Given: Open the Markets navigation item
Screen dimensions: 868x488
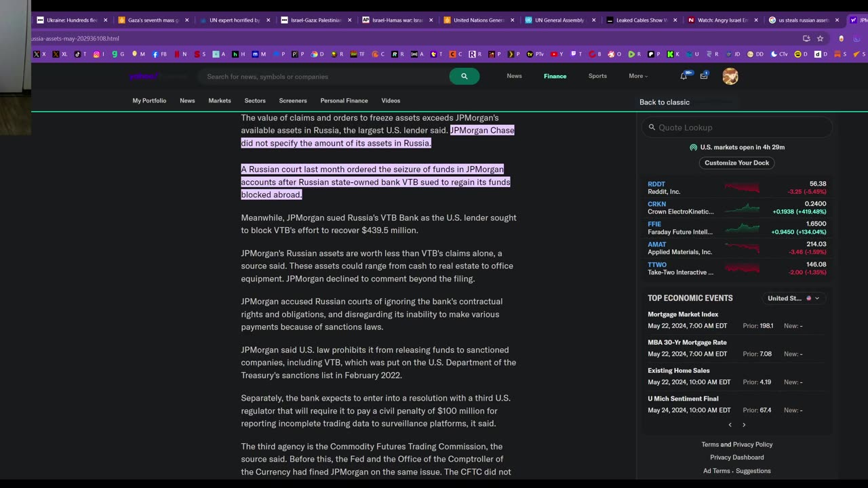Looking at the screenshot, I should tap(220, 100).
